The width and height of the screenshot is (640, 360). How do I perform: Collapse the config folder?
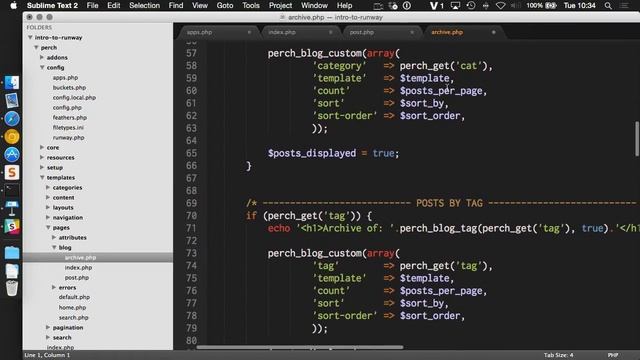point(42,67)
